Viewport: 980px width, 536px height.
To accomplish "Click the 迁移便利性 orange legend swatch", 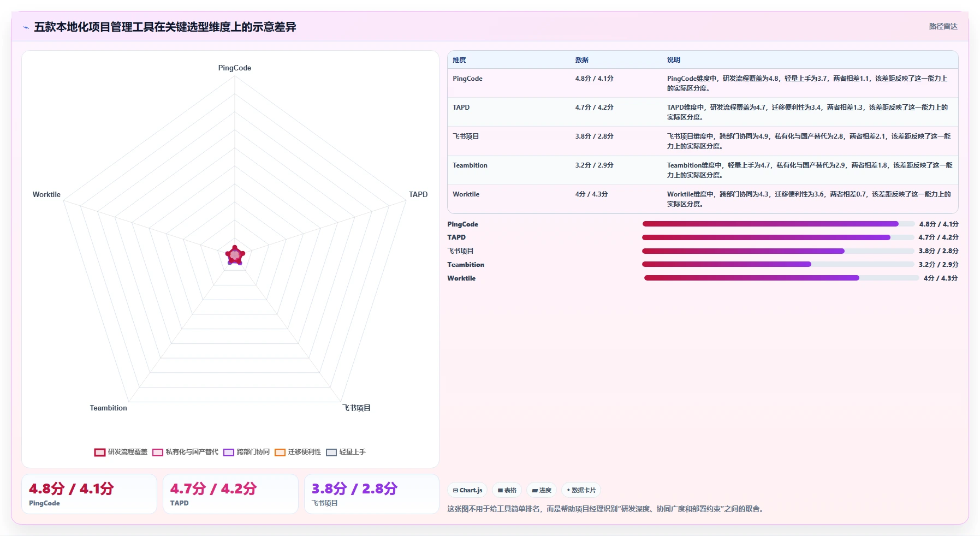I will click(x=280, y=452).
